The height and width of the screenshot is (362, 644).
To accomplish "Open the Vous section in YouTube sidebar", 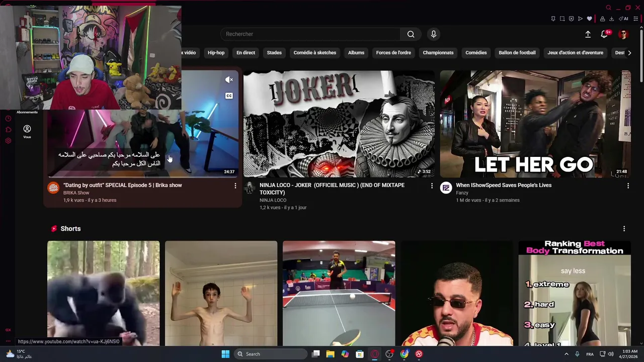I will (27, 132).
